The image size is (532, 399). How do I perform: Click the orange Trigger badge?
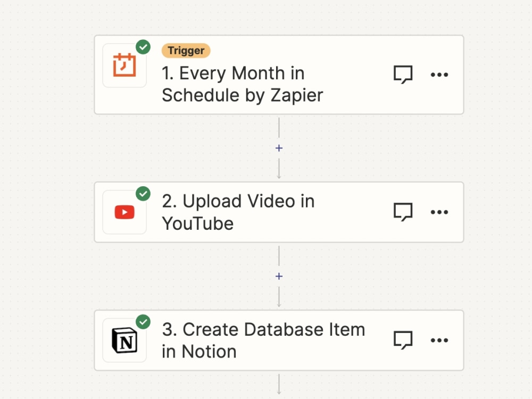click(x=186, y=51)
